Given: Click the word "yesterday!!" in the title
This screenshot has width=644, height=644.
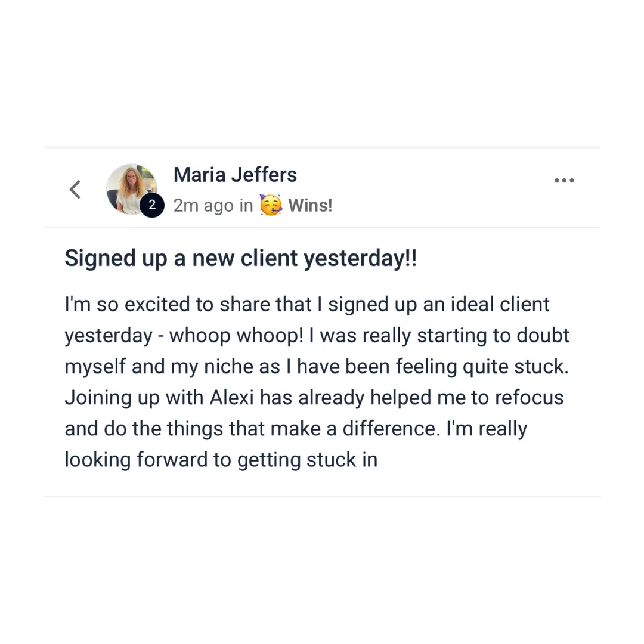Looking at the screenshot, I should pyautogui.click(x=360, y=259).
